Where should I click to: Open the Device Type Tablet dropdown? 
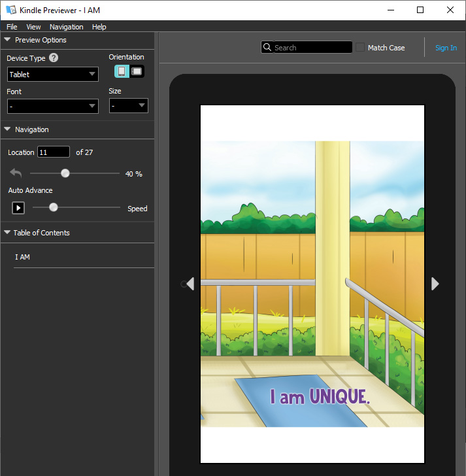point(53,75)
